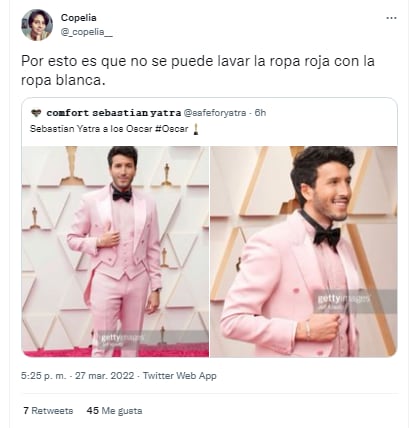Open the full-body pink suit photo

coord(115,252)
